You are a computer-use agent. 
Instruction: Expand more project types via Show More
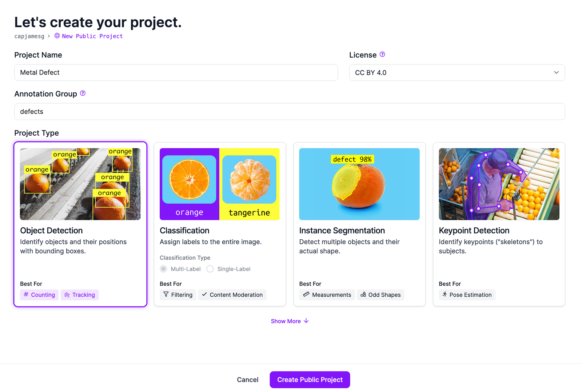coord(290,321)
